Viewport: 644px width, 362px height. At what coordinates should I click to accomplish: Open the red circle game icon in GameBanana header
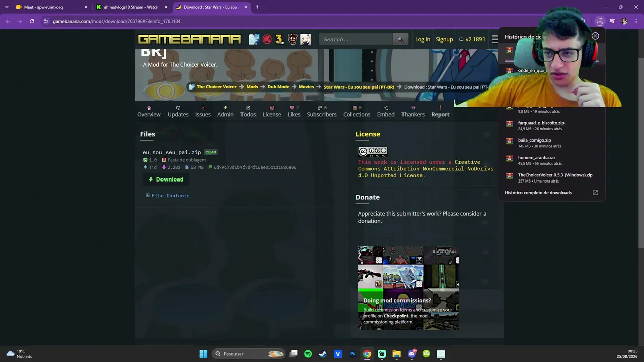[x=267, y=39]
